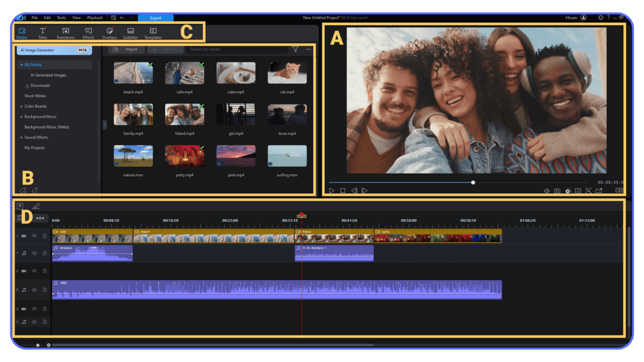The image size is (644, 362).
Task: Open the Templates room
Action: pos(153,33)
